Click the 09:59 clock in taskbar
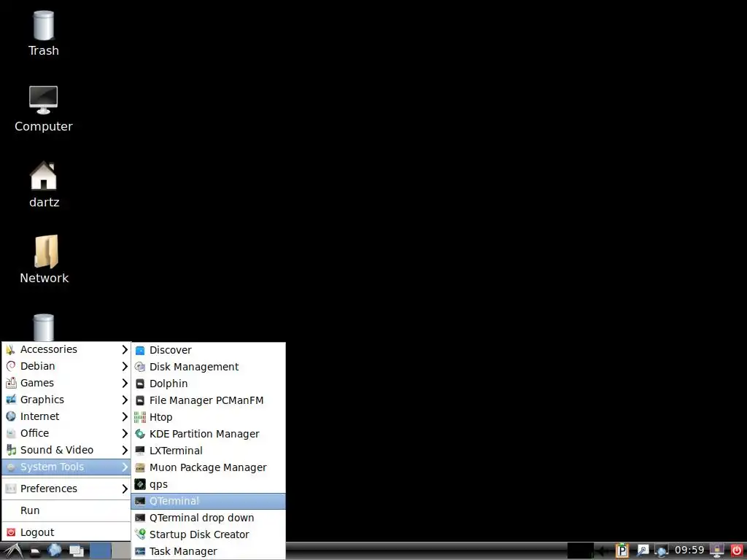 point(689,551)
